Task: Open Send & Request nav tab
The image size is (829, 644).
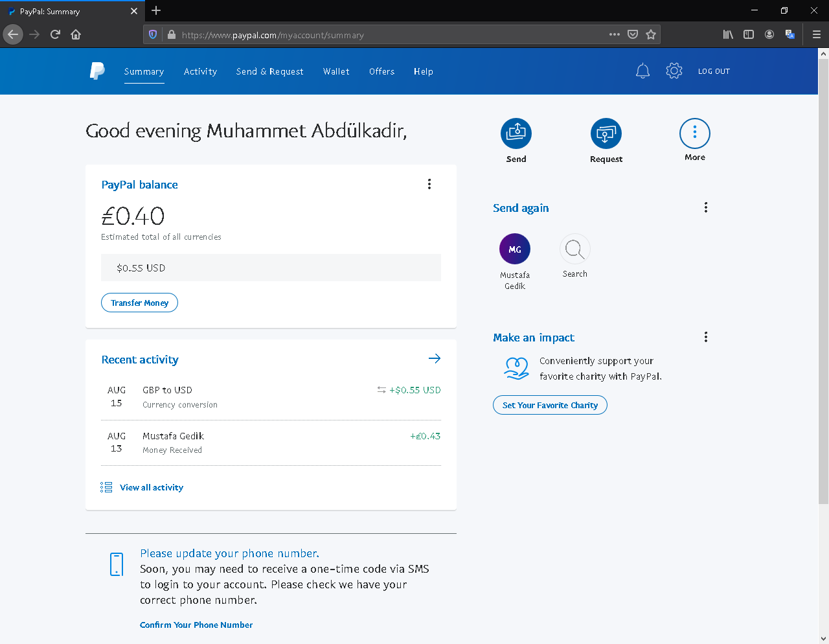Action: coord(269,71)
